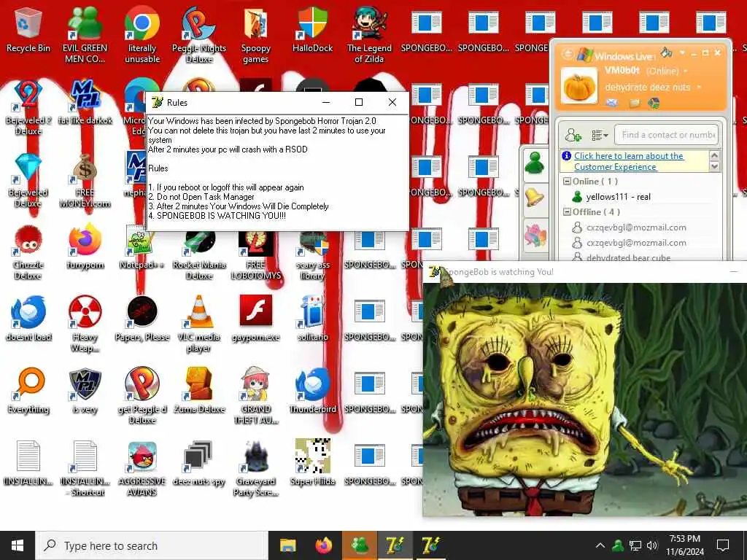Select Chuzzle Deluxe desktop icon
Screen dimensions: 747x560
pyautogui.click(x=28, y=252)
